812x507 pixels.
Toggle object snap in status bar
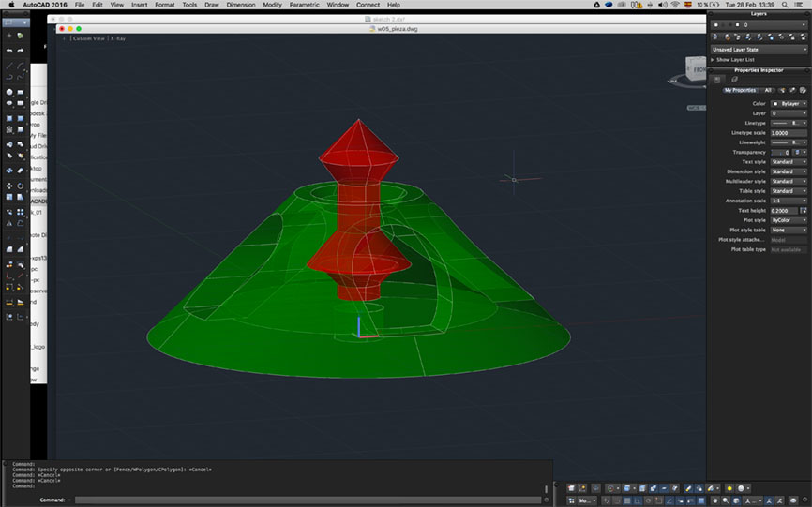pyautogui.click(x=658, y=500)
